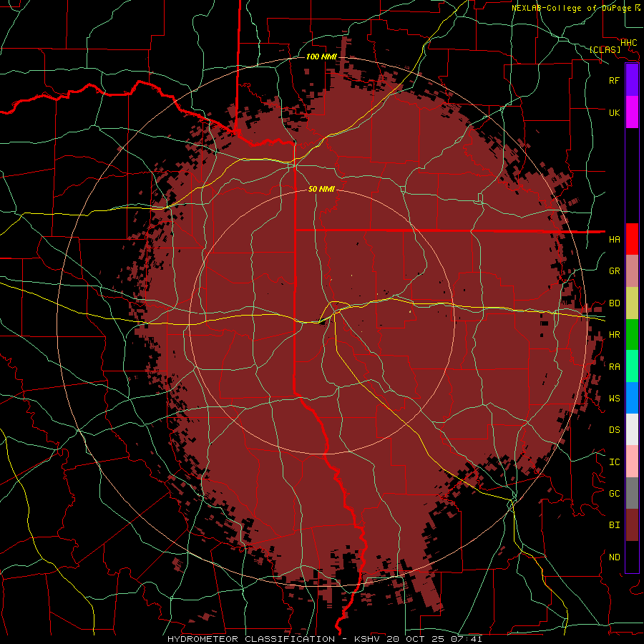The height and width of the screenshot is (644, 644).
Task: Click the 'KSHV' radar station identifier
Action: click(x=368, y=639)
